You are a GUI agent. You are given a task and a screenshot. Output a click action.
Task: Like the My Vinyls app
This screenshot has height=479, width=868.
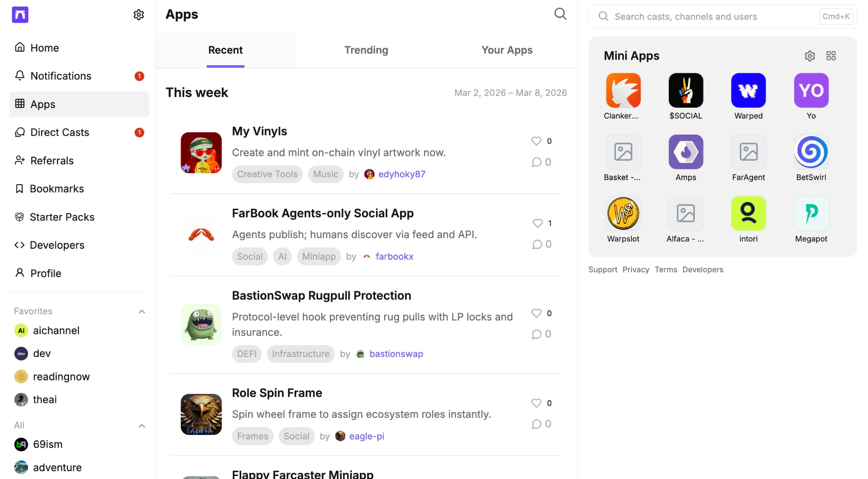[536, 141]
